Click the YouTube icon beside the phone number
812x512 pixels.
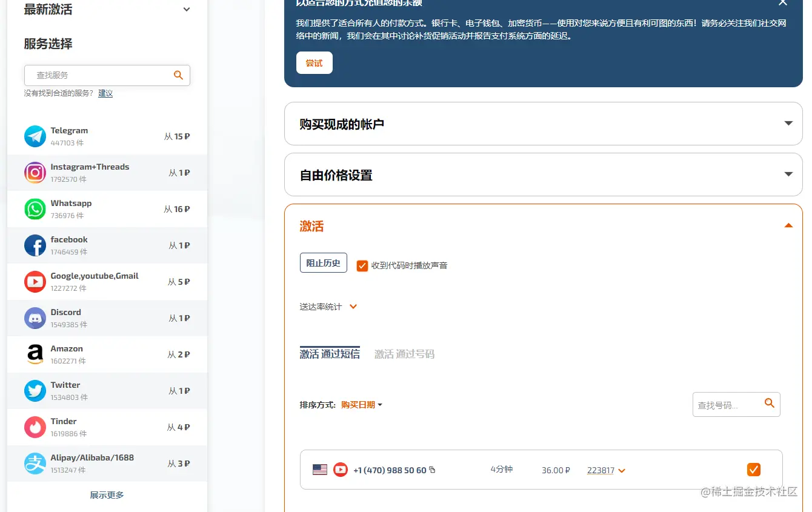(340, 470)
